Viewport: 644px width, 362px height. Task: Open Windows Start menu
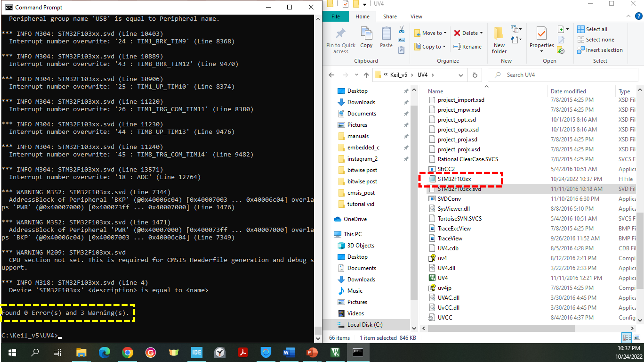12,352
